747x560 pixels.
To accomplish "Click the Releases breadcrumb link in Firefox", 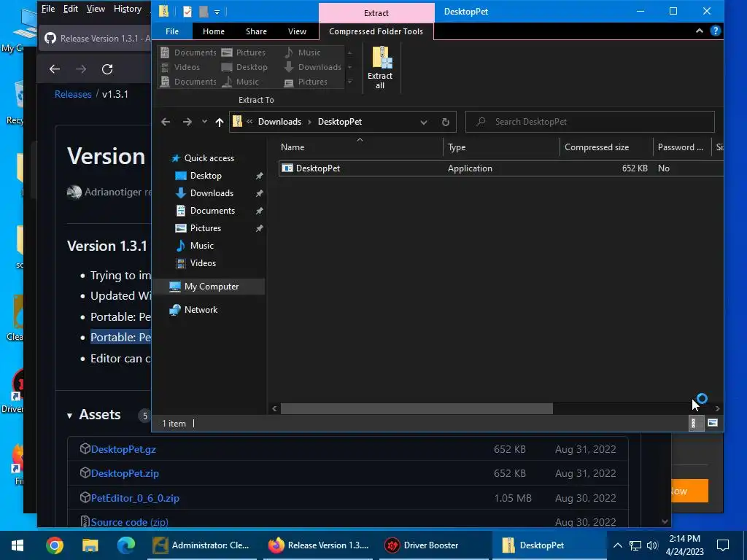I will pyautogui.click(x=73, y=94).
